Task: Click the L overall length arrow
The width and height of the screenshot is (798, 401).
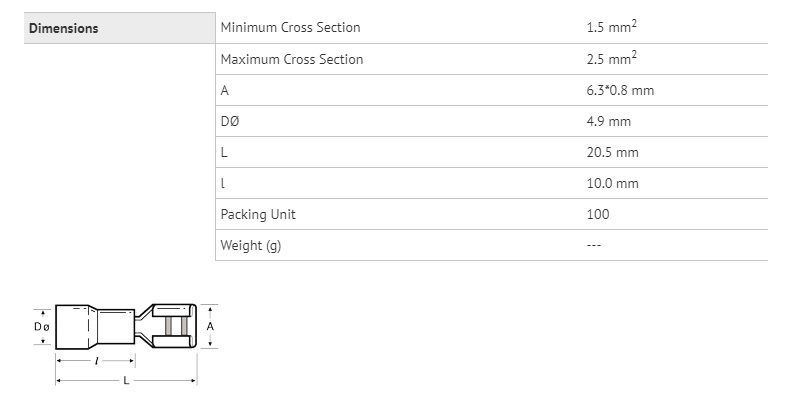Action: (126, 380)
